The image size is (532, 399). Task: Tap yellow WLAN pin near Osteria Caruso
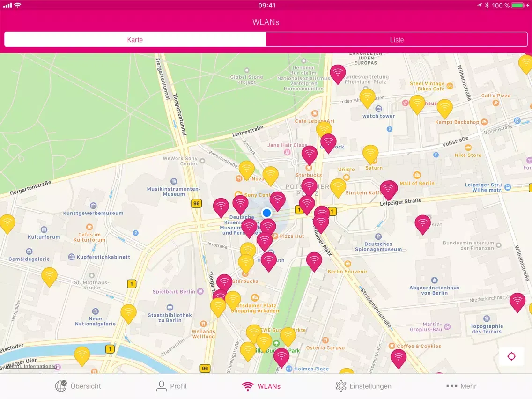[x=288, y=337]
